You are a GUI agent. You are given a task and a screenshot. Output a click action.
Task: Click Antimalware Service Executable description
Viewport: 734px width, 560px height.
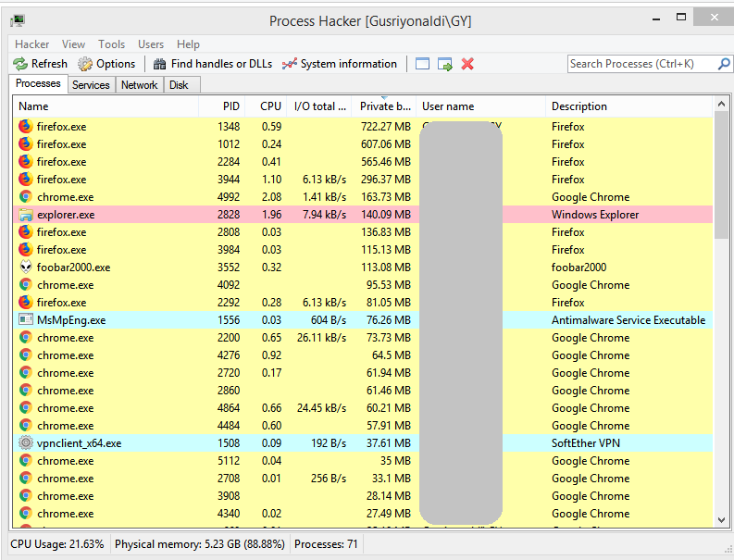628,320
